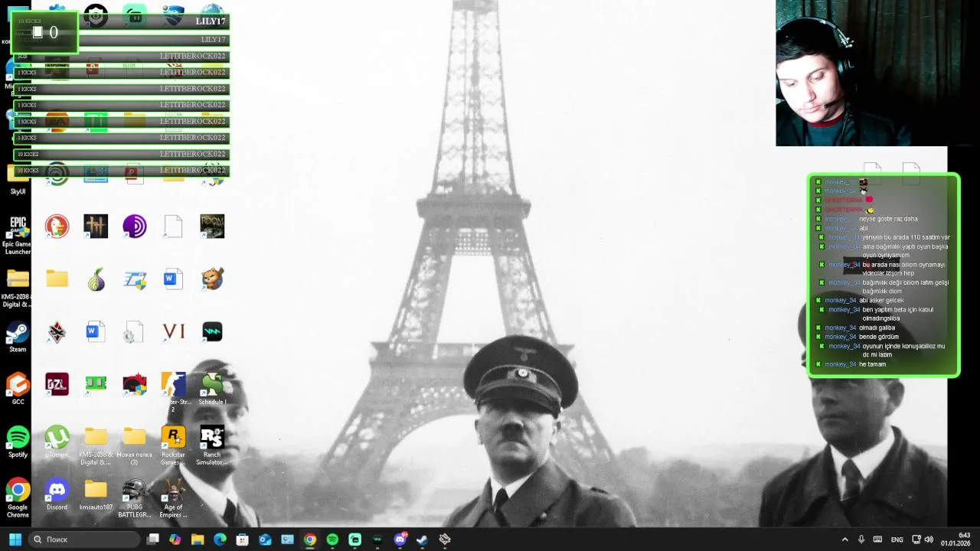Open the Discord desktop shortcut

pyautogui.click(x=57, y=495)
